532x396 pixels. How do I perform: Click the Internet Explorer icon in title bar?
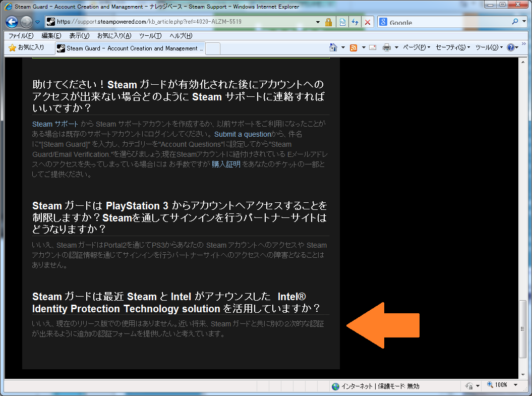(8, 7)
